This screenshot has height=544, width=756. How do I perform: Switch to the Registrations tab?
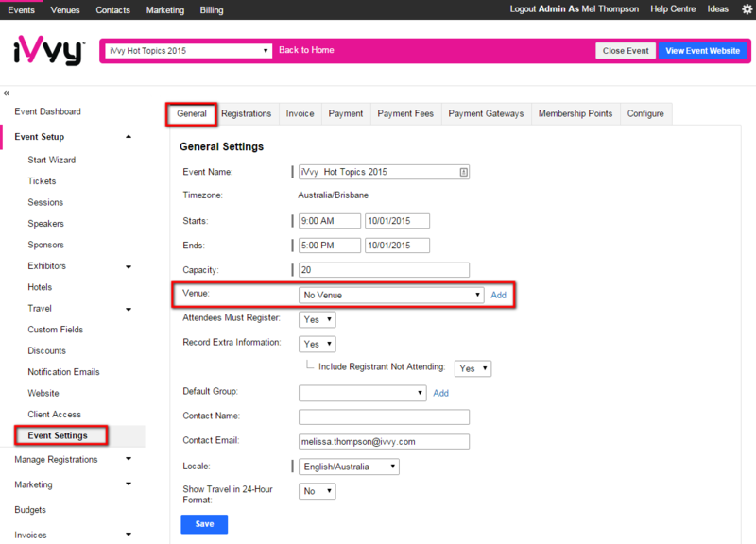(247, 113)
